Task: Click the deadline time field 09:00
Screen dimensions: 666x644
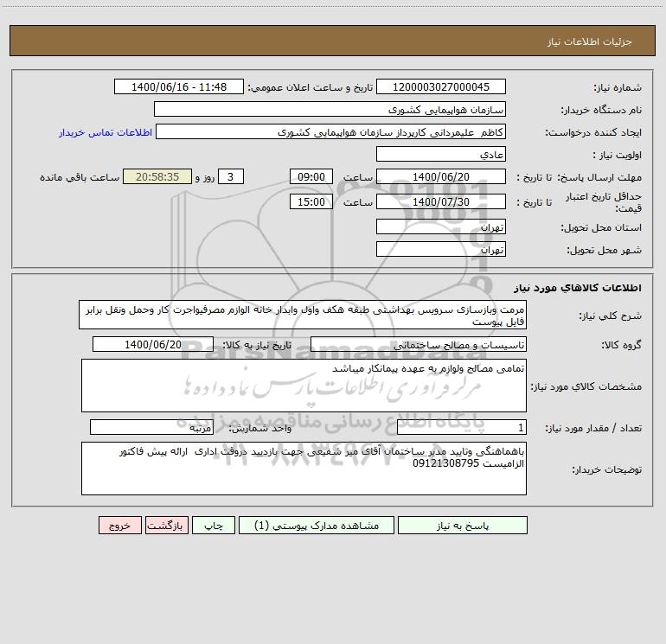Action: click(x=311, y=176)
